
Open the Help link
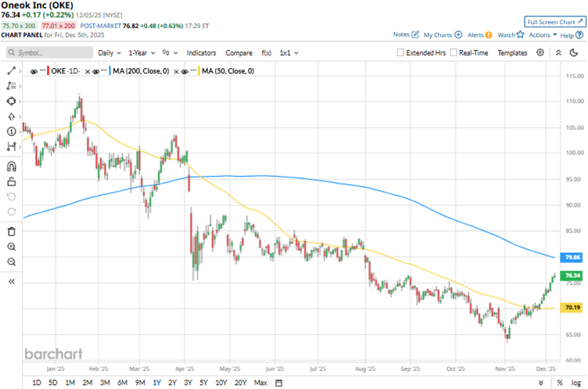[572, 35]
